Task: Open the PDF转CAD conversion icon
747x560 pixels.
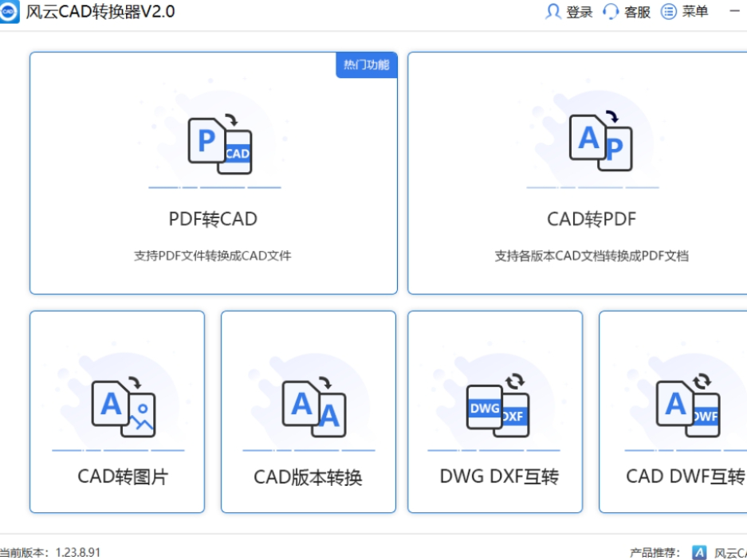Action: click(220, 144)
